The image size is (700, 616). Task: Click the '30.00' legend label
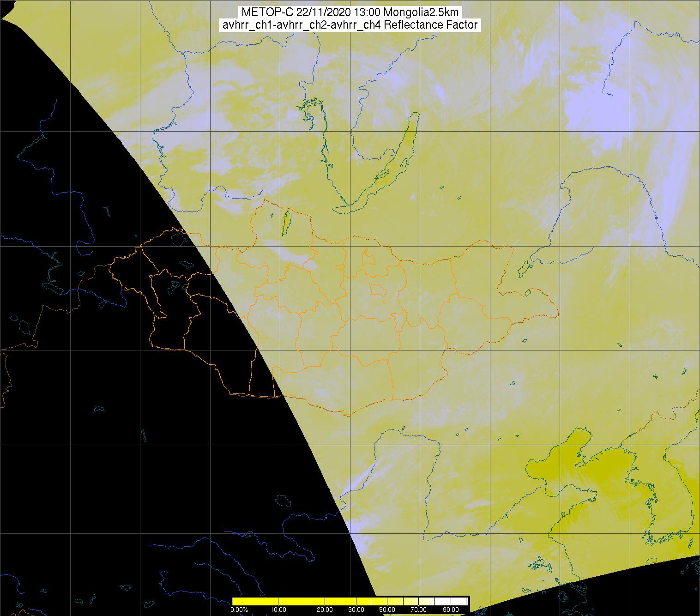point(356,610)
